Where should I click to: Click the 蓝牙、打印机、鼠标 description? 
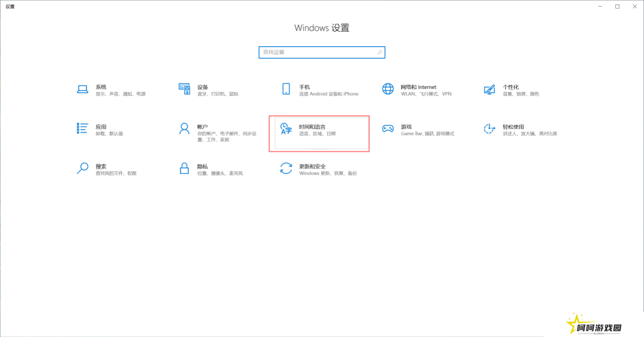[218, 94]
